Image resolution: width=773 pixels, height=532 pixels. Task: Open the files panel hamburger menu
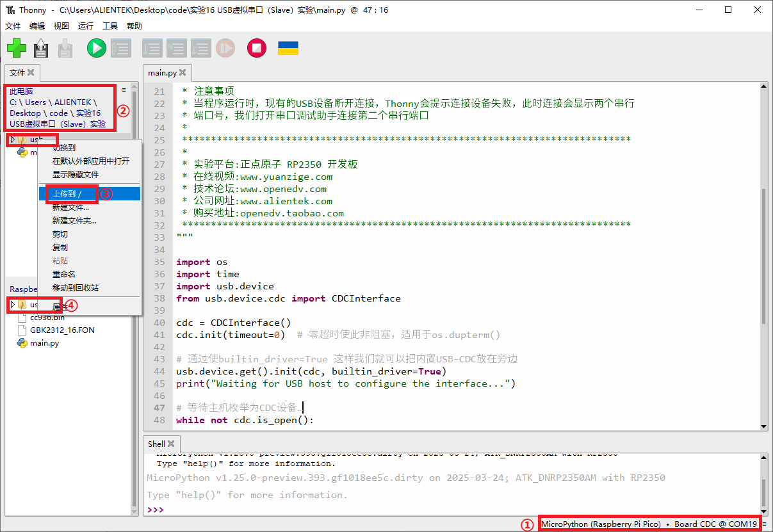(x=124, y=90)
